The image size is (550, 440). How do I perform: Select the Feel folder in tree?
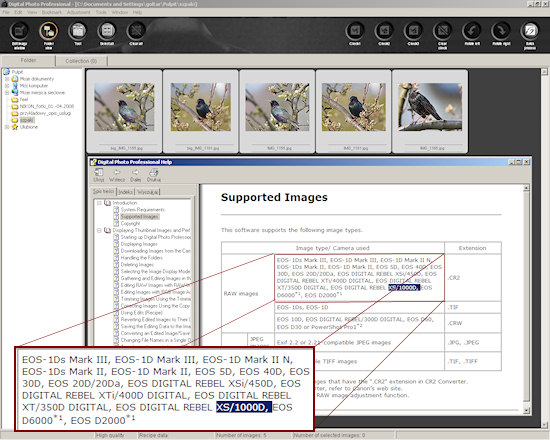[x=24, y=100]
